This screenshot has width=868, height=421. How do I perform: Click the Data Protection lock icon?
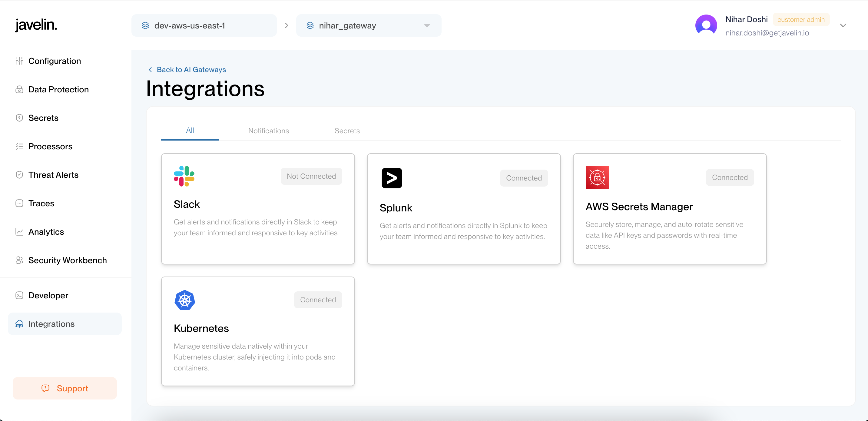pos(19,89)
